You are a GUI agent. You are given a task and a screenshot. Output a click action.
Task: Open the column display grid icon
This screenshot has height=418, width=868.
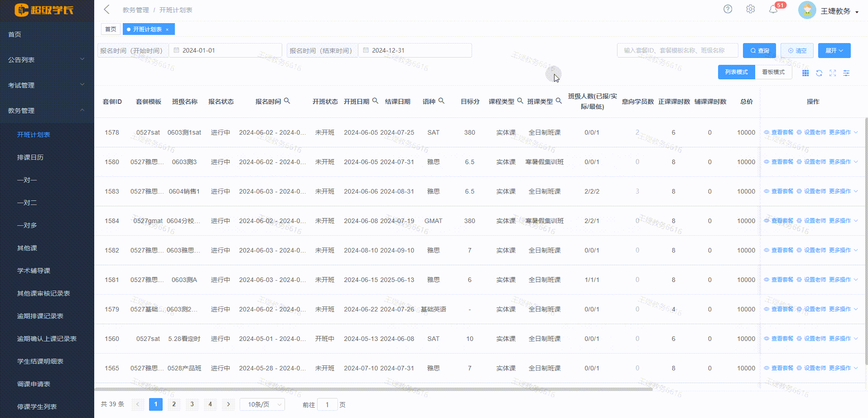805,73
